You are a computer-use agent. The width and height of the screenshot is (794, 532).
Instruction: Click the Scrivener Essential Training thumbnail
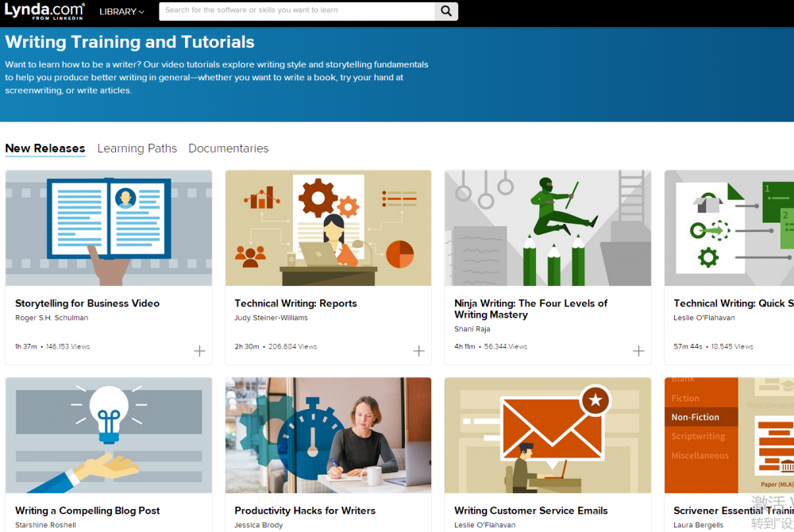click(729, 435)
